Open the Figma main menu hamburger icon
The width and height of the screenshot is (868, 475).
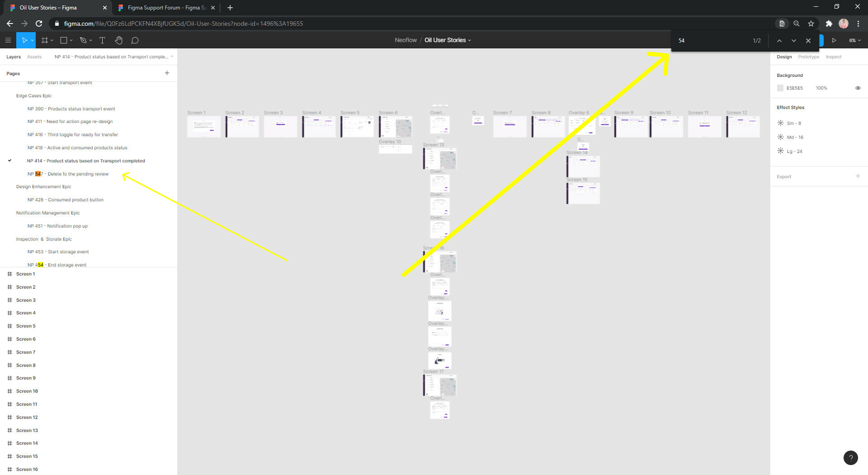click(8, 40)
